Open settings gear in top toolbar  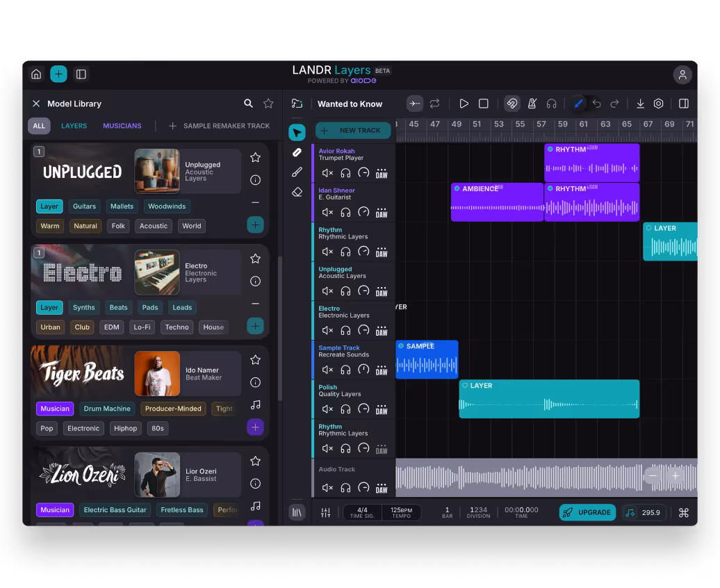[x=658, y=104]
